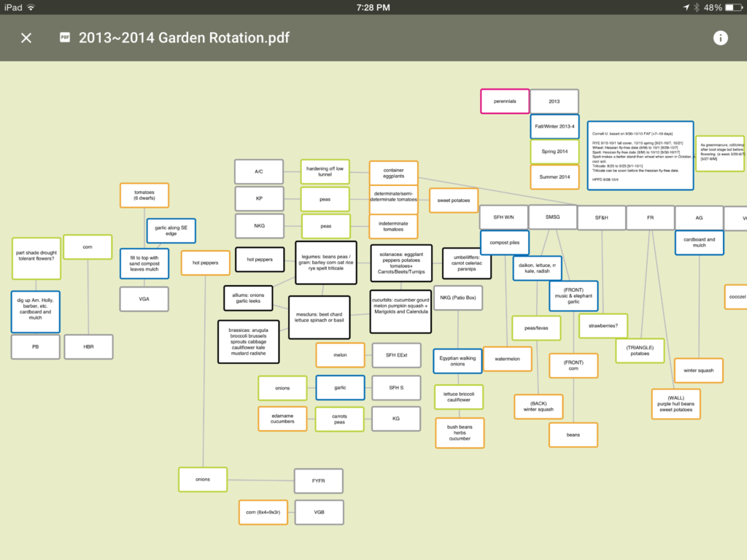Tap the Bluetooth status bar icon
This screenshot has width=747, height=560.
696,7
